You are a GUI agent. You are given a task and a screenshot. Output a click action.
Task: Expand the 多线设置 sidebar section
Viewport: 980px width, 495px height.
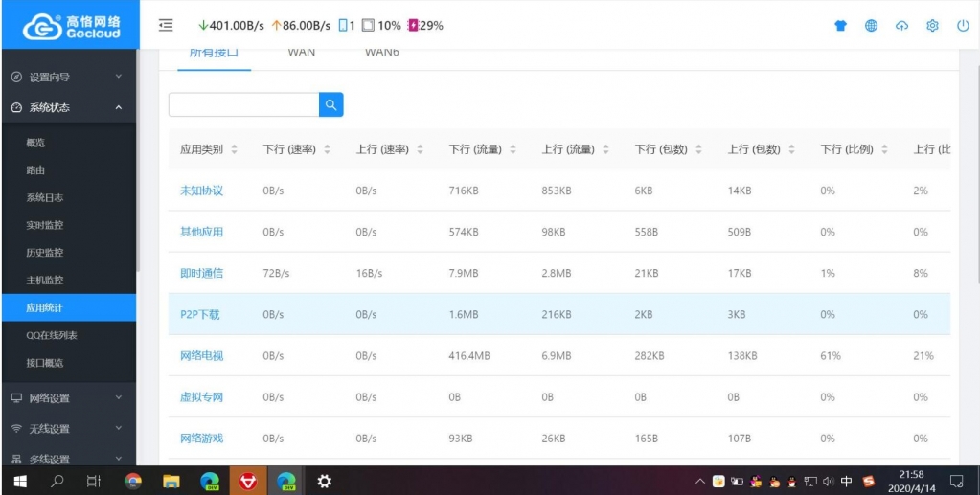[68, 459]
